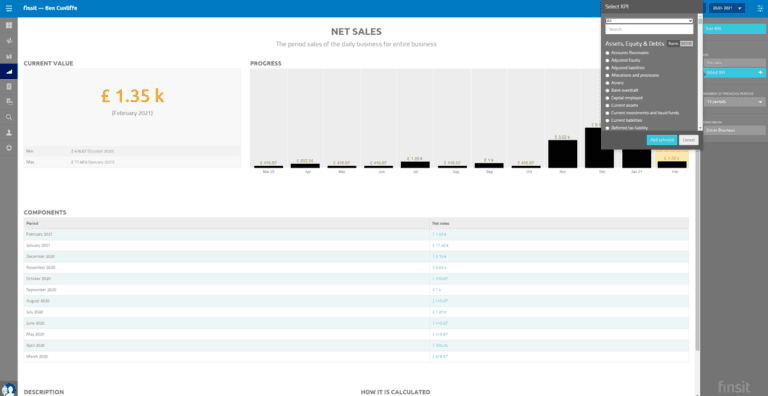Open the date period dropdown in header
The width and height of the screenshot is (768, 396).
[727, 8]
